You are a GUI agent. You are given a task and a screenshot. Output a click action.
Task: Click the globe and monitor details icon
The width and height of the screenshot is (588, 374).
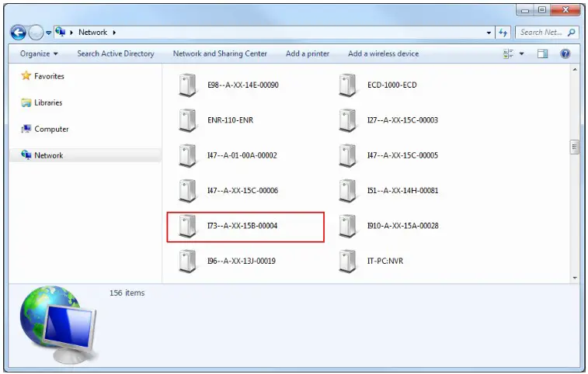(x=58, y=325)
